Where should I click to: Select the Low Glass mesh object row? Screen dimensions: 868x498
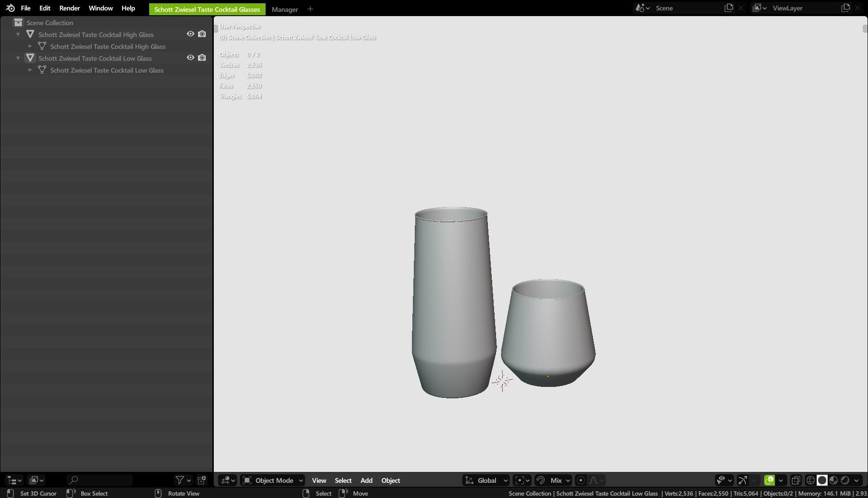[x=106, y=70]
